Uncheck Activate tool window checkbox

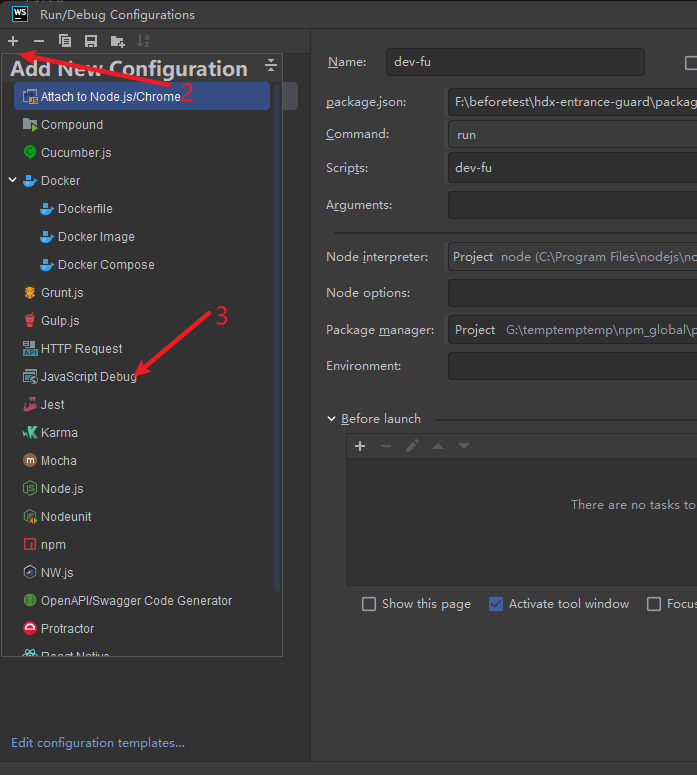[496, 604]
